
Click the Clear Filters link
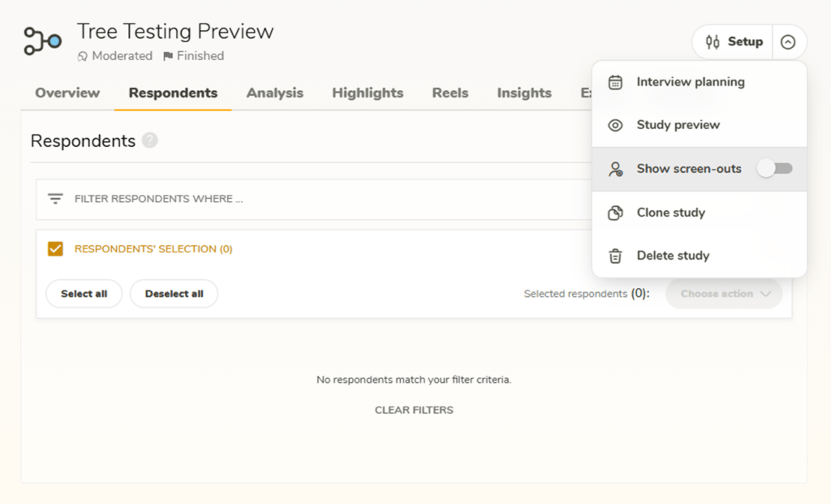pyautogui.click(x=414, y=410)
